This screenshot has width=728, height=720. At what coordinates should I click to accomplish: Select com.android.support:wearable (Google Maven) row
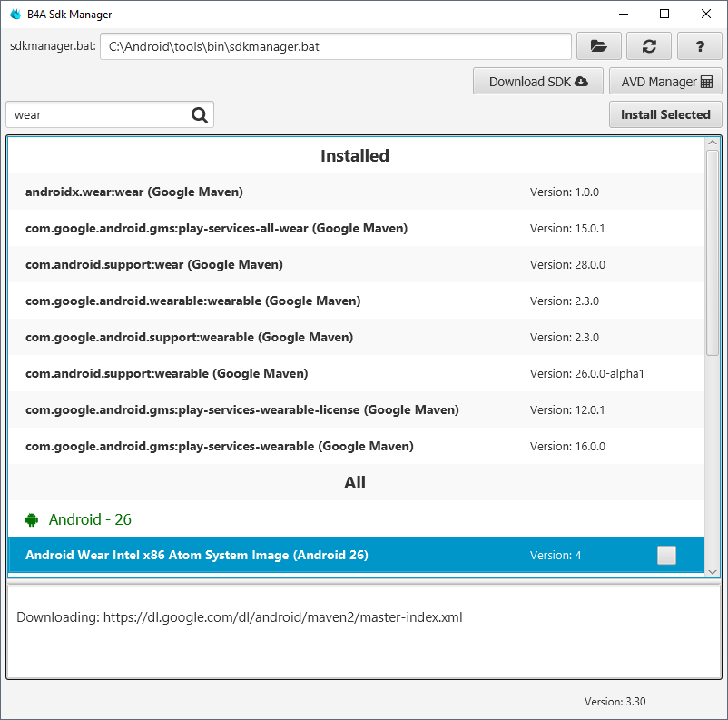coord(356,373)
